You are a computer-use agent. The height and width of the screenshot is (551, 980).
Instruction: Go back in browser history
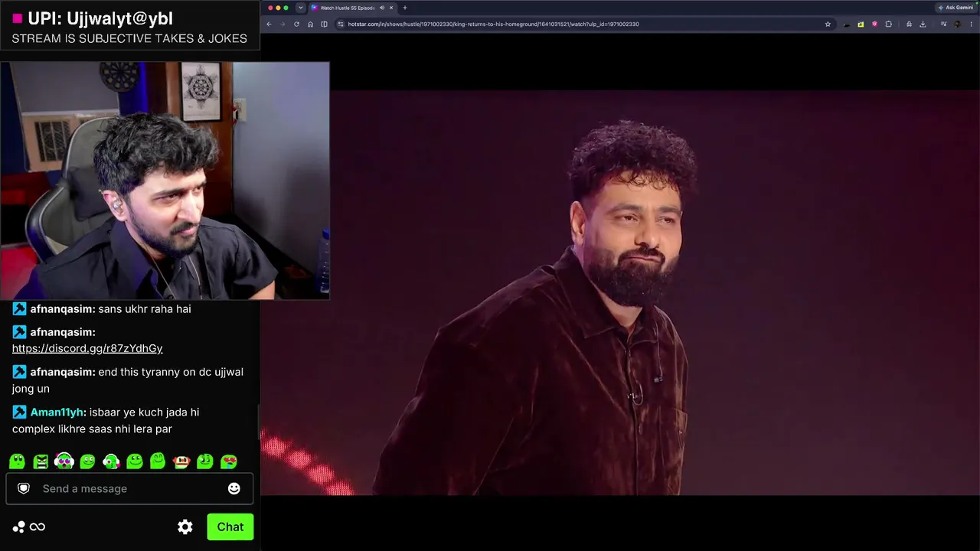click(x=269, y=24)
